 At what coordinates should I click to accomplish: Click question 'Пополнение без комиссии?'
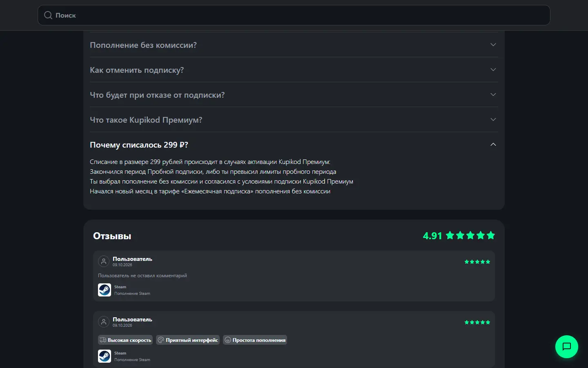pyautogui.click(x=143, y=45)
